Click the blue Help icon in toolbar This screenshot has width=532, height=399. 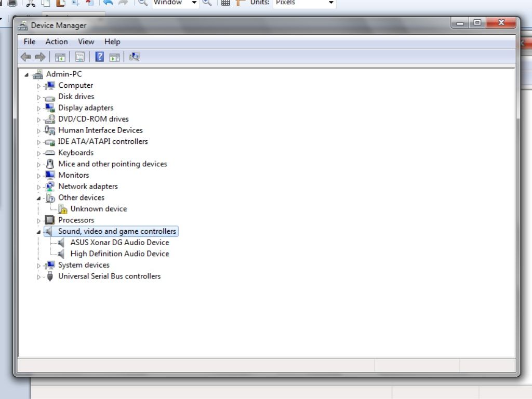[99, 57]
